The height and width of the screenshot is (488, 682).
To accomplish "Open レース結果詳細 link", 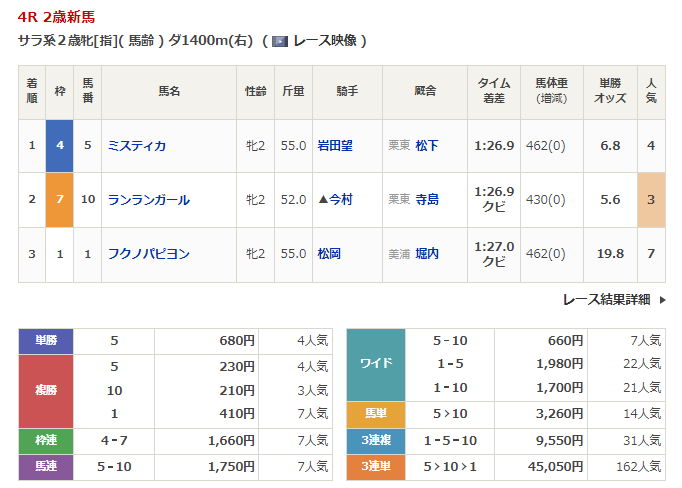I will point(606,300).
